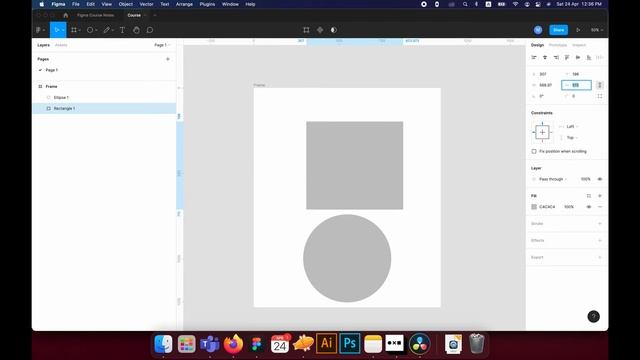The height and width of the screenshot is (360, 640).
Task: Switch to the Assets tab
Action: pos(61,45)
